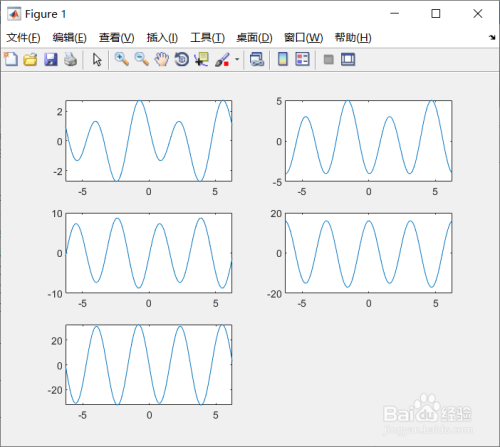Select the Data Cursor tool
Image resolution: width=500 pixels, height=447 pixels.
click(x=202, y=60)
